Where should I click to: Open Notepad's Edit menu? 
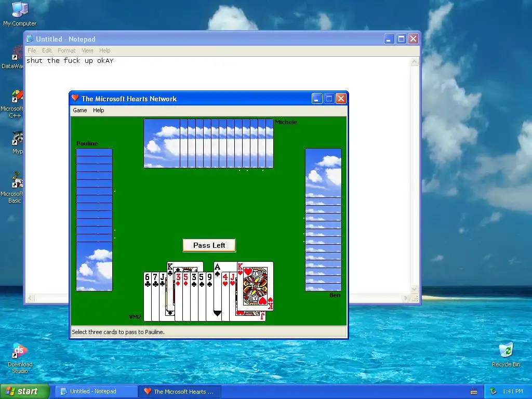pyautogui.click(x=47, y=50)
